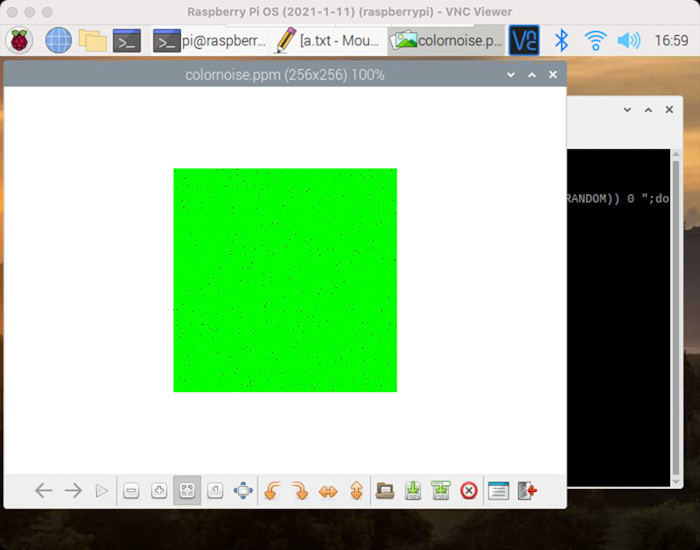Launch terminal from the taskbar launcher
Image resolution: width=700 pixels, height=550 pixels.
point(127,41)
